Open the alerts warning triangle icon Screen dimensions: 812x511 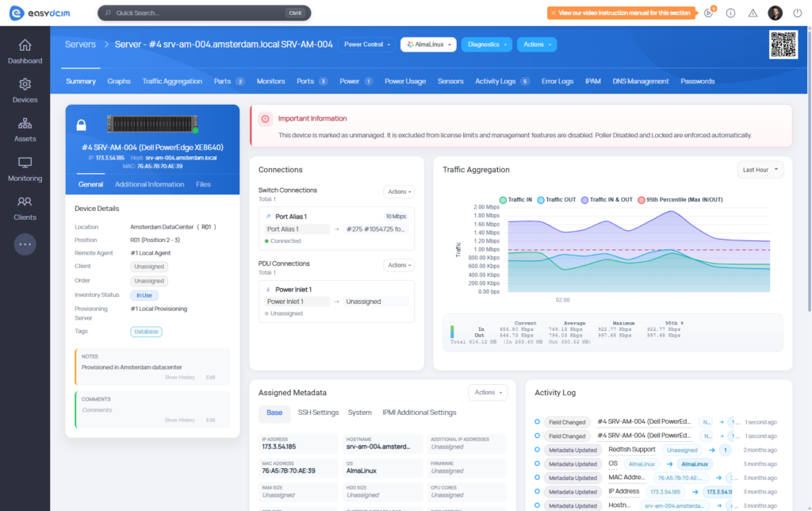[x=753, y=13]
